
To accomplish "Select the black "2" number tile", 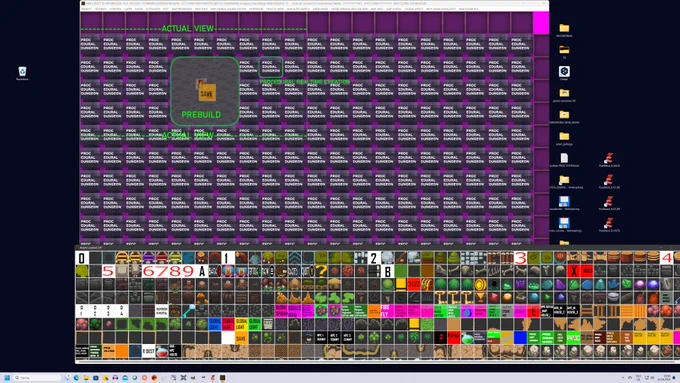I will [x=374, y=258].
